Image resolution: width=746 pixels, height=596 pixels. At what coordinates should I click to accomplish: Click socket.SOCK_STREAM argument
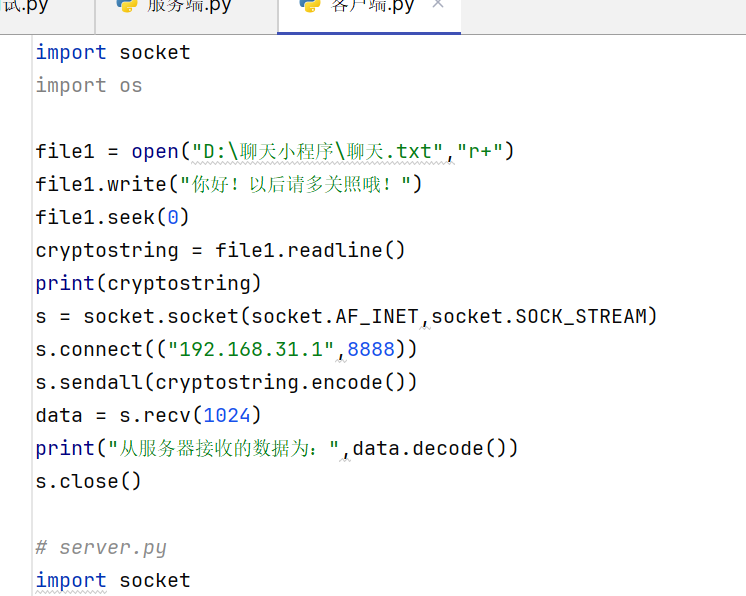[x=543, y=316]
